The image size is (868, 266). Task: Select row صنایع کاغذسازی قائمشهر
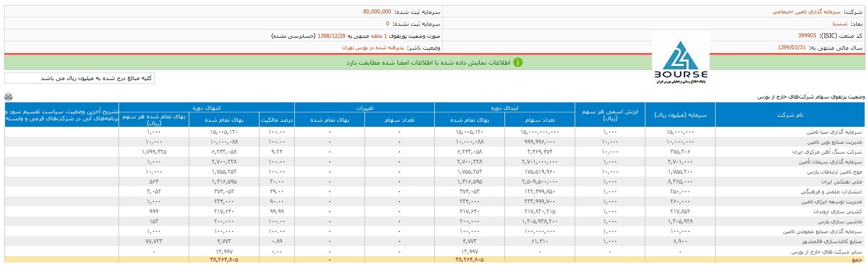coord(435,241)
